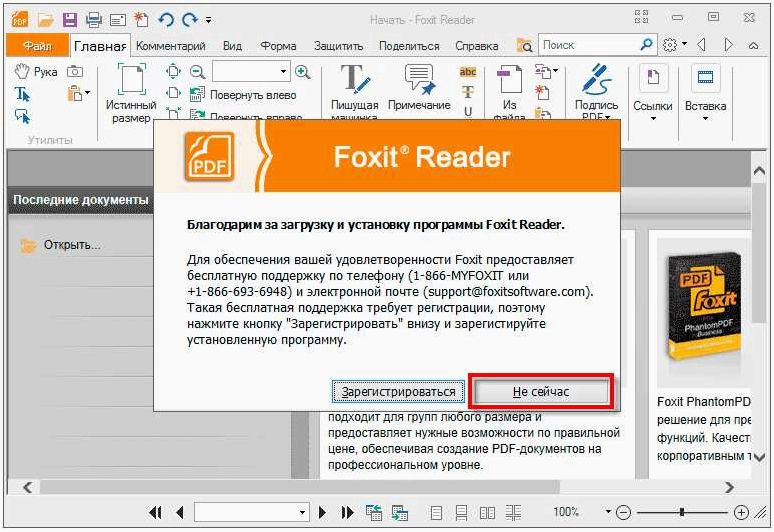Collapse the ribbon with the caret
The height and width of the screenshot is (532, 774).
753,45
